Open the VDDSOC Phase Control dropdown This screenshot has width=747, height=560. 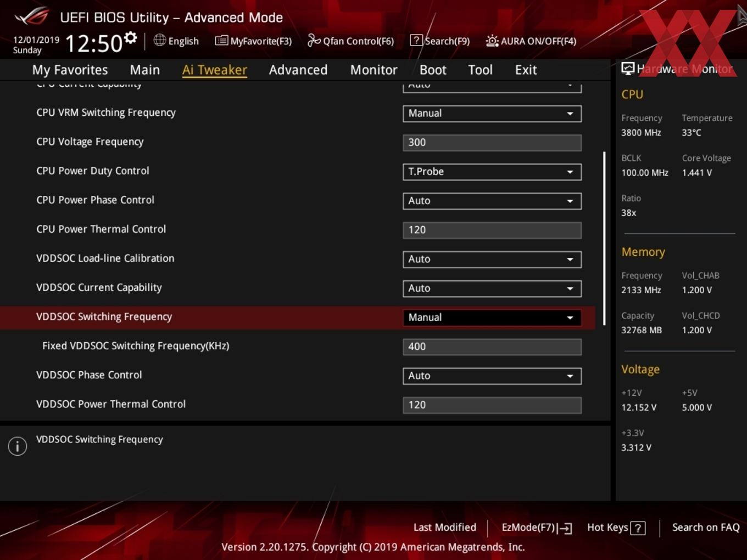click(x=492, y=376)
